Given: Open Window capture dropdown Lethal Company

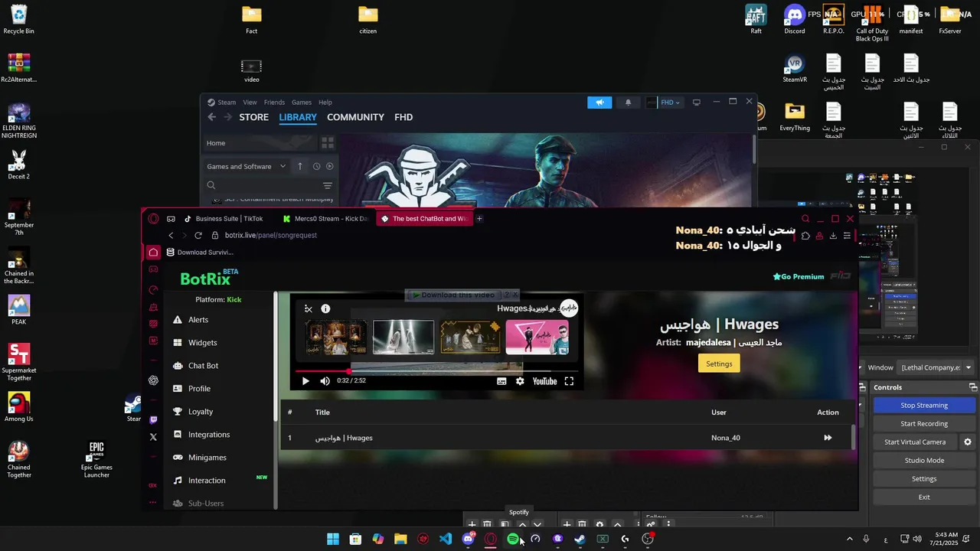Looking at the screenshot, I should coord(936,367).
